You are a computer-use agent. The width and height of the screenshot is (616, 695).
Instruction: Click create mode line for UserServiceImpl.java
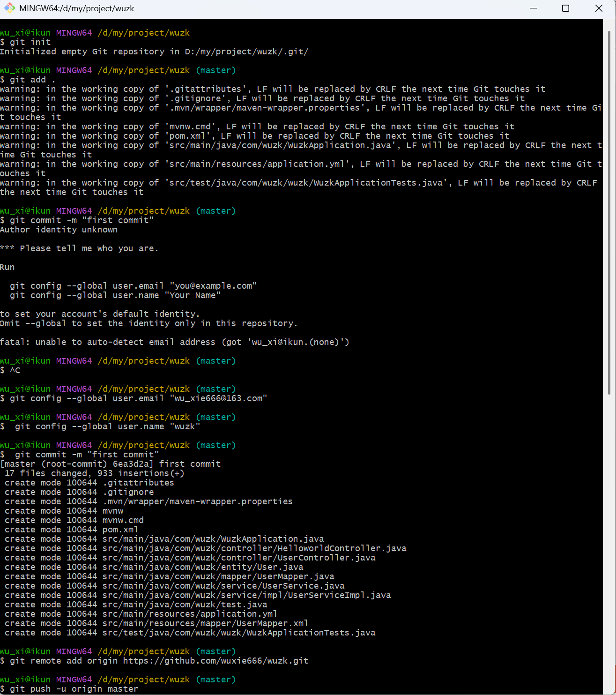[198, 595]
